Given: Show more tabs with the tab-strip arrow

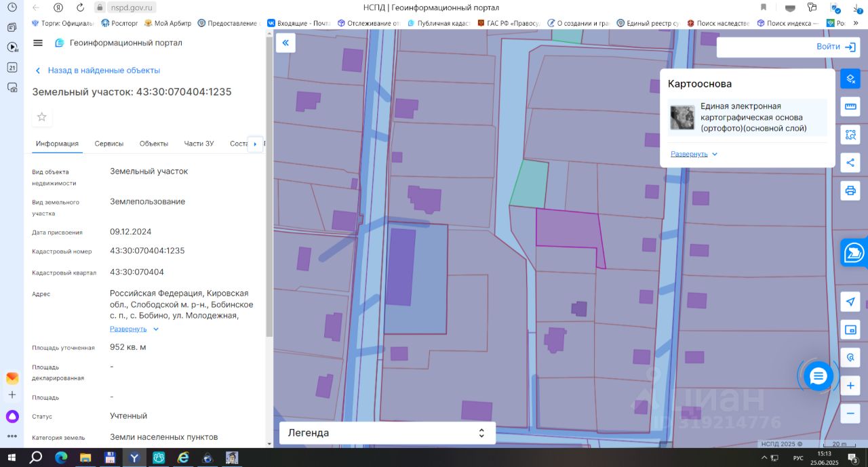Looking at the screenshot, I should click(255, 144).
